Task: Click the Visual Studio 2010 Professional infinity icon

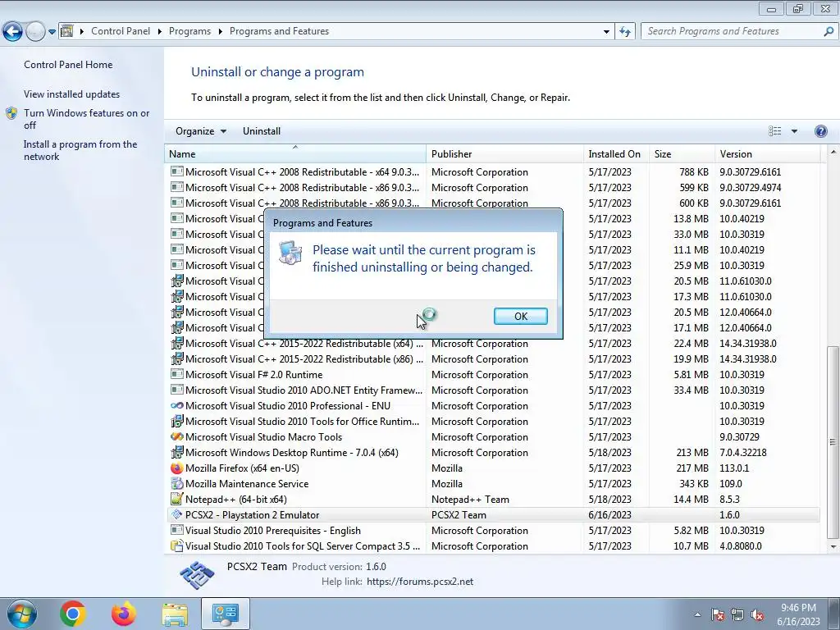Action: [177, 405]
